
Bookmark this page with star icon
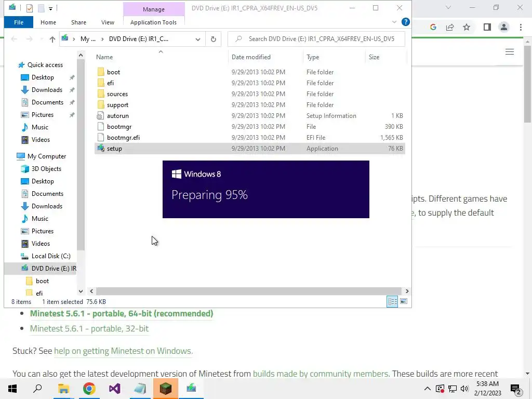point(467,27)
